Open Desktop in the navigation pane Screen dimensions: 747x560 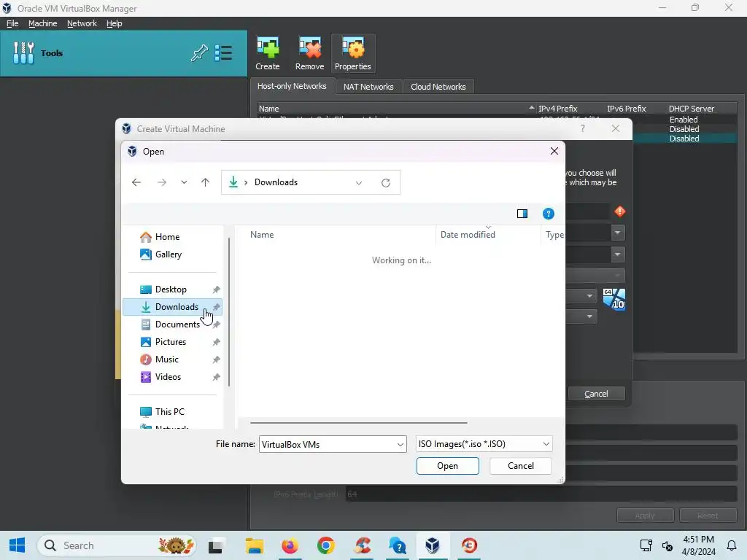(173, 289)
